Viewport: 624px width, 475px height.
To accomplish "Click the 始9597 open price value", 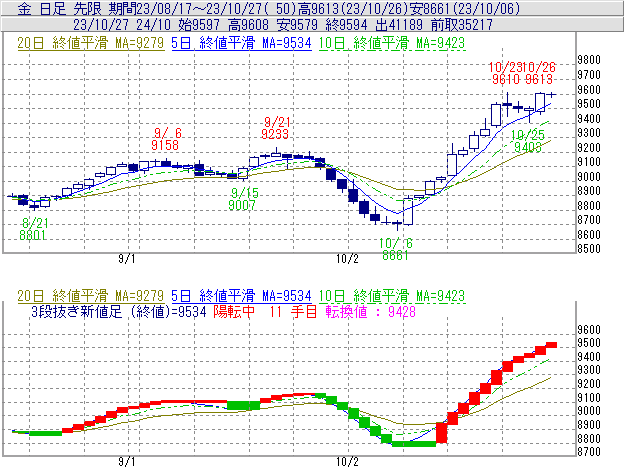I will click(199, 25).
